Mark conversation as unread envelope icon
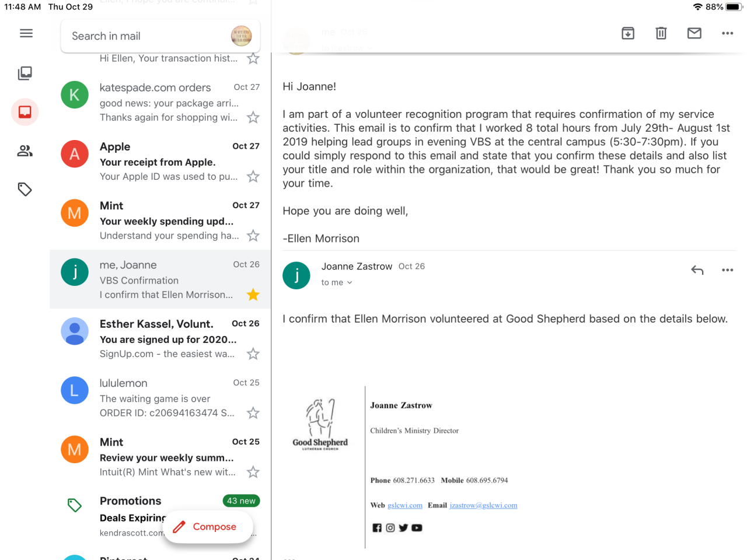 click(694, 33)
